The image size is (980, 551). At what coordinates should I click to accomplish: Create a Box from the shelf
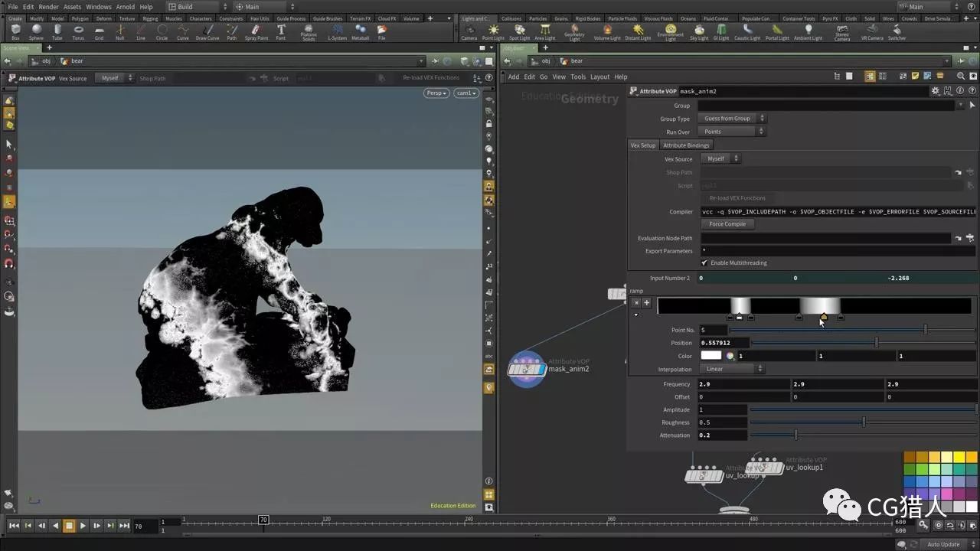[15, 31]
